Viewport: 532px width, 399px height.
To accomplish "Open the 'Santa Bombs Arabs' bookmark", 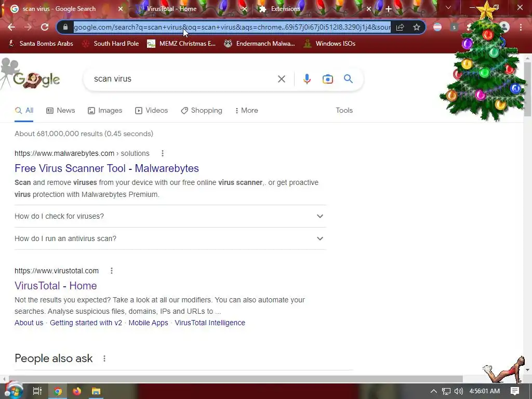I will (41, 44).
